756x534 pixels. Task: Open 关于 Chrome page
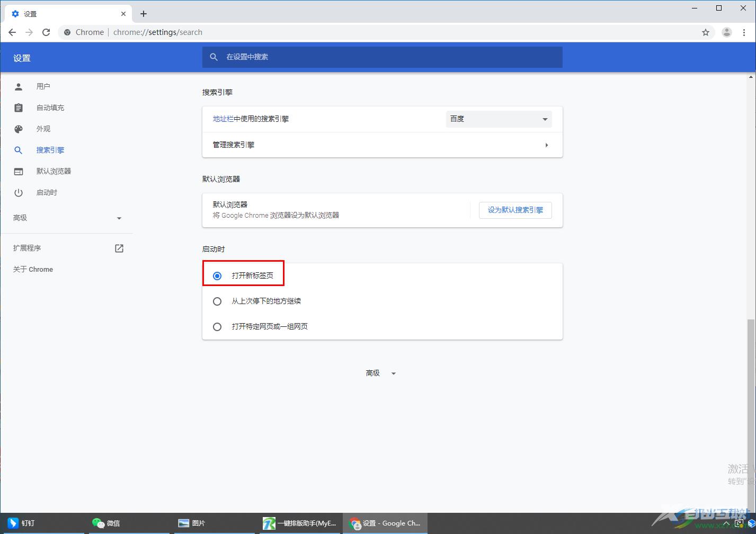pyautogui.click(x=33, y=269)
